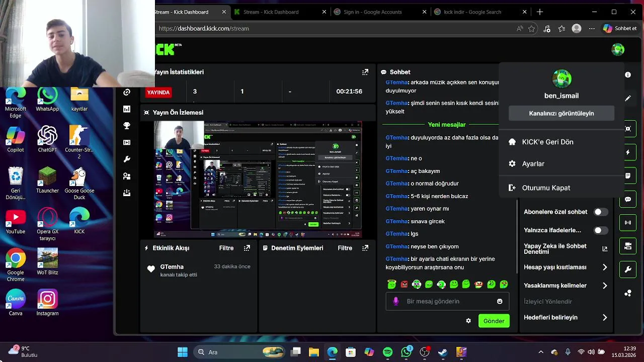Viewport: 644px width, 362px height.
Task: Click the Yeni mesajlar divider label
Action: tap(447, 124)
